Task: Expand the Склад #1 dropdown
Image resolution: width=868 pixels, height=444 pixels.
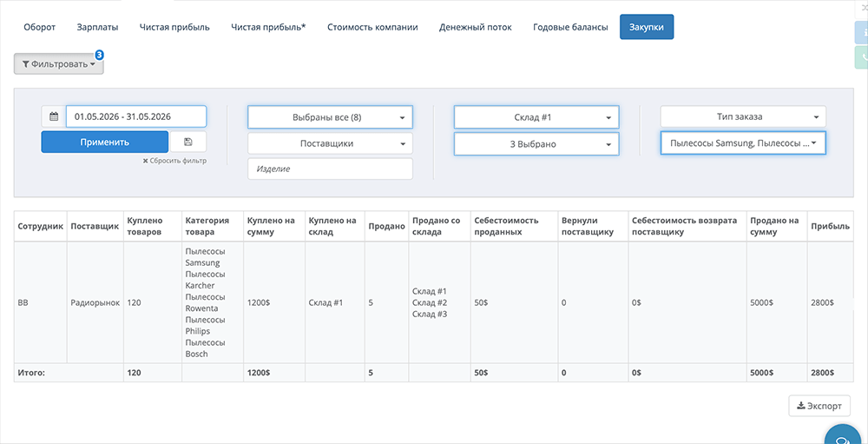Action: click(x=536, y=117)
